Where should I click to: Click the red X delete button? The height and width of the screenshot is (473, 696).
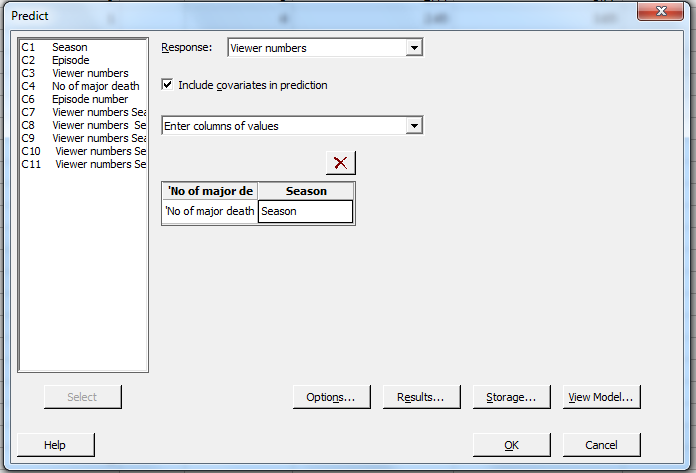(x=340, y=163)
